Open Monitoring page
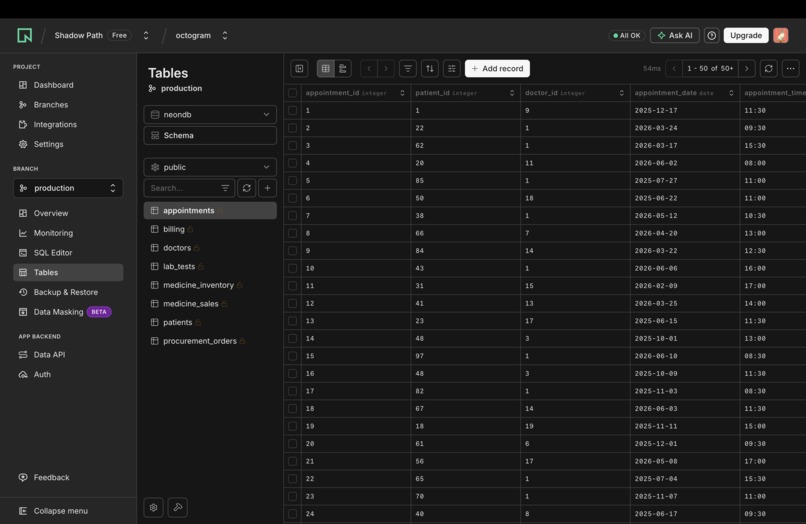The height and width of the screenshot is (524, 806). 68,233
